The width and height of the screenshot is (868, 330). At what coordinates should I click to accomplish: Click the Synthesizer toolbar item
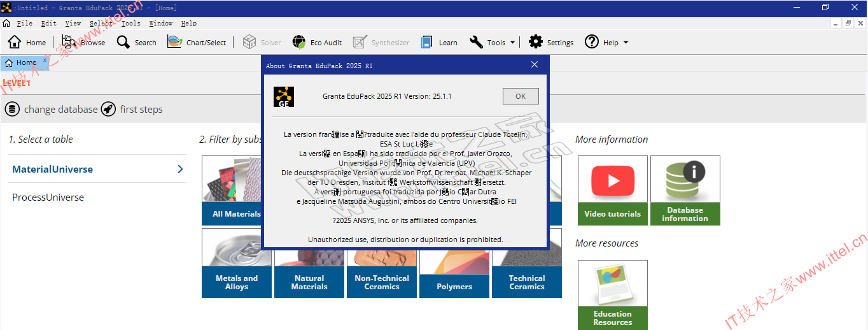point(382,42)
